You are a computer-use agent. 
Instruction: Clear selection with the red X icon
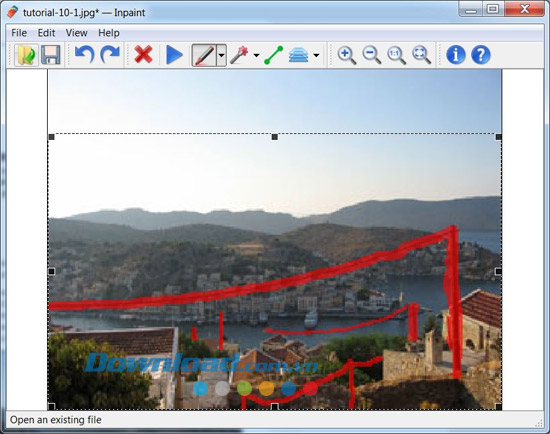pyautogui.click(x=143, y=55)
